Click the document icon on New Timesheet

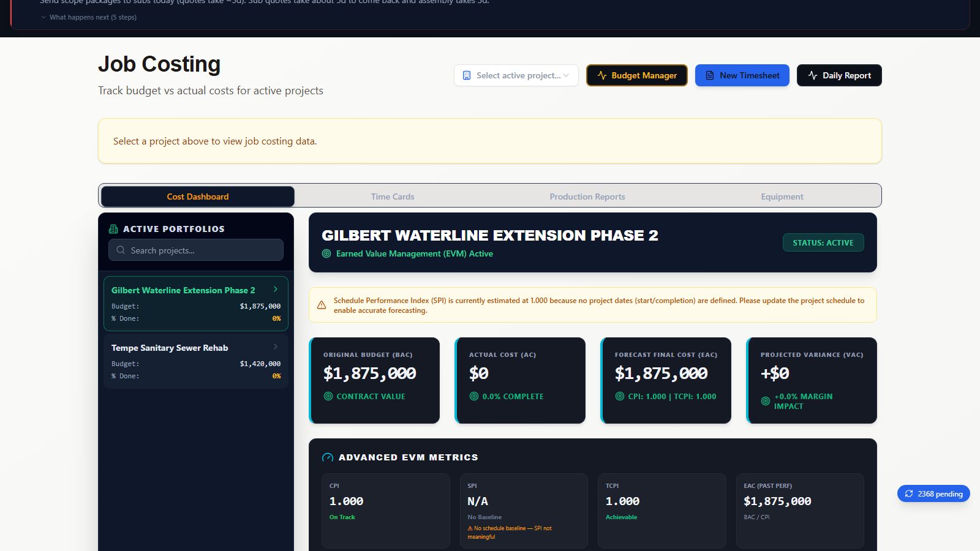point(710,75)
